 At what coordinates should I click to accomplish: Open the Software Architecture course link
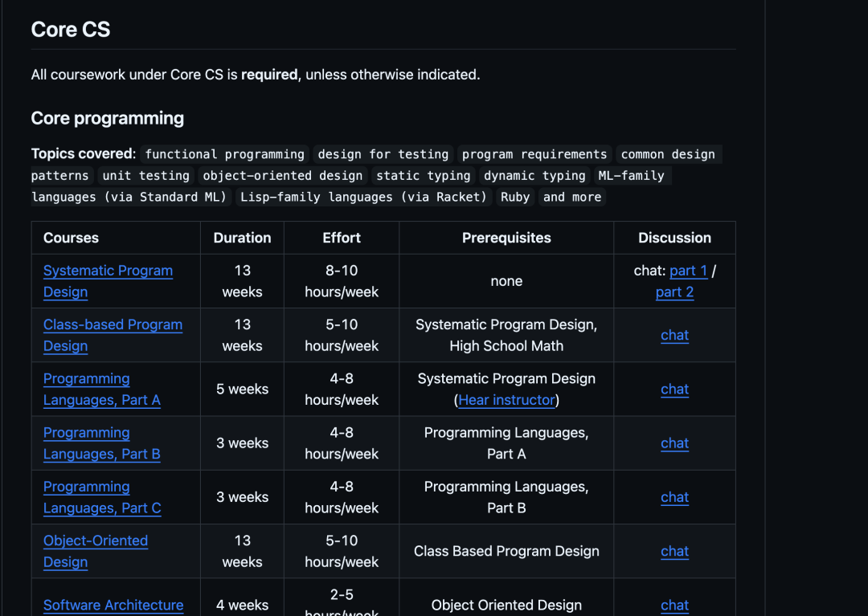click(113, 605)
